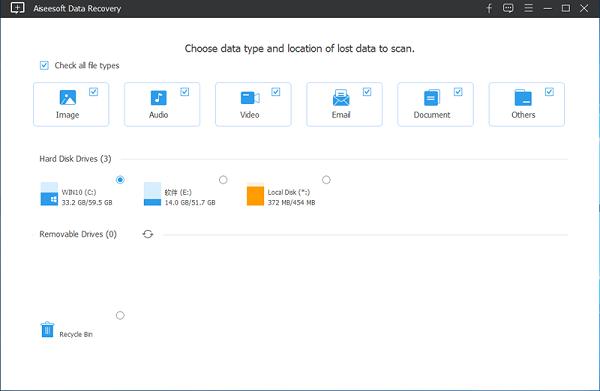Click the Others folder icon

(523, 98)
